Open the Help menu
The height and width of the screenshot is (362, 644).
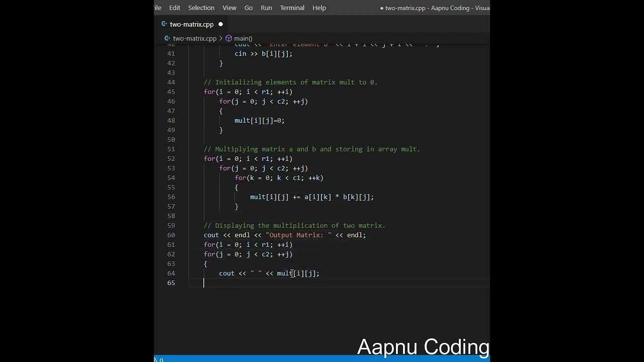pos(319,8)
